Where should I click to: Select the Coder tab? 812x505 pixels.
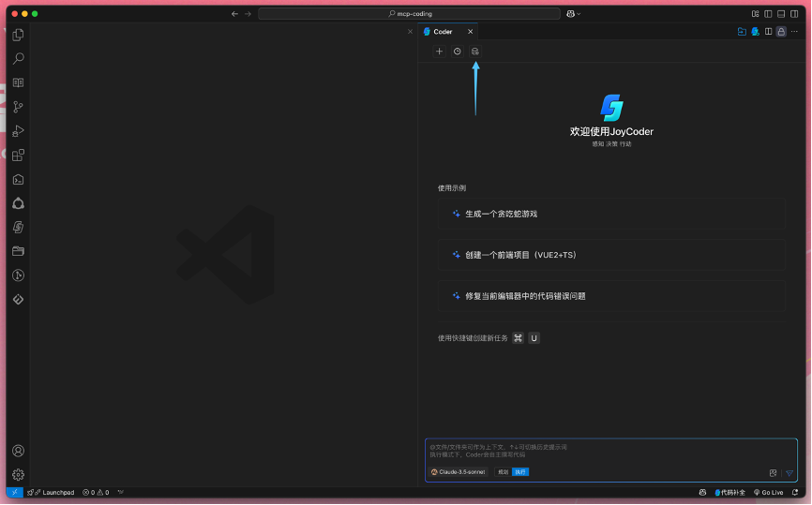tap(448, 32)
